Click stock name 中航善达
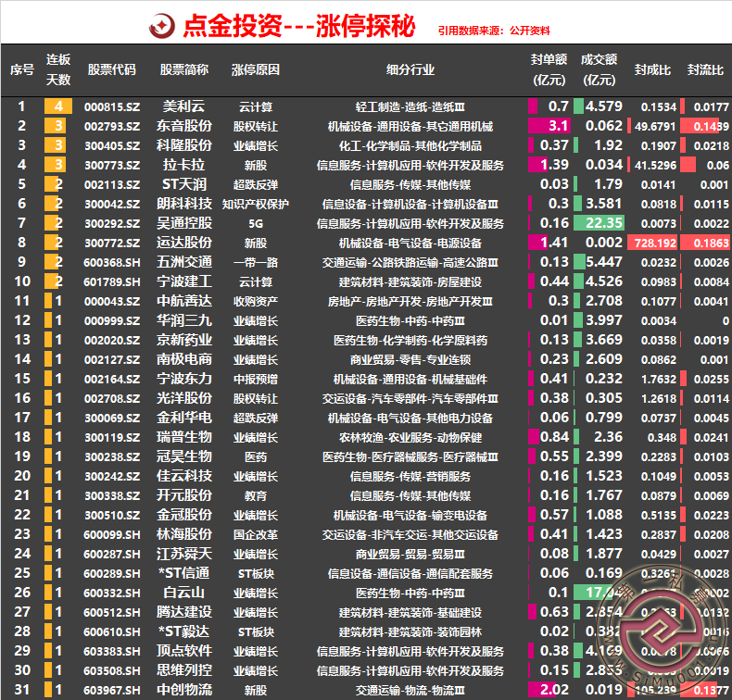The image size is (732, 700). [184, 301]
